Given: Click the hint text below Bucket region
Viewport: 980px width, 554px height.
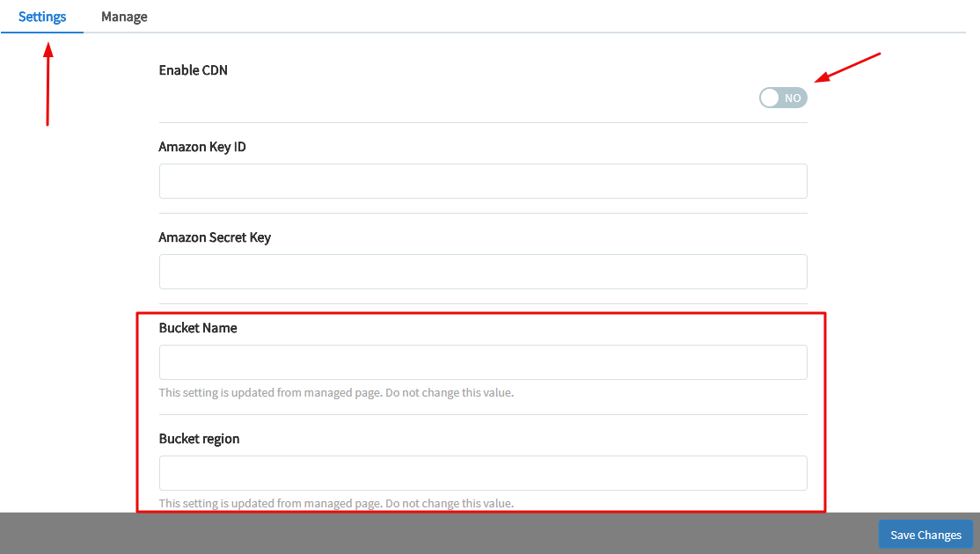Looking at the screenshot, I should 336,504.
